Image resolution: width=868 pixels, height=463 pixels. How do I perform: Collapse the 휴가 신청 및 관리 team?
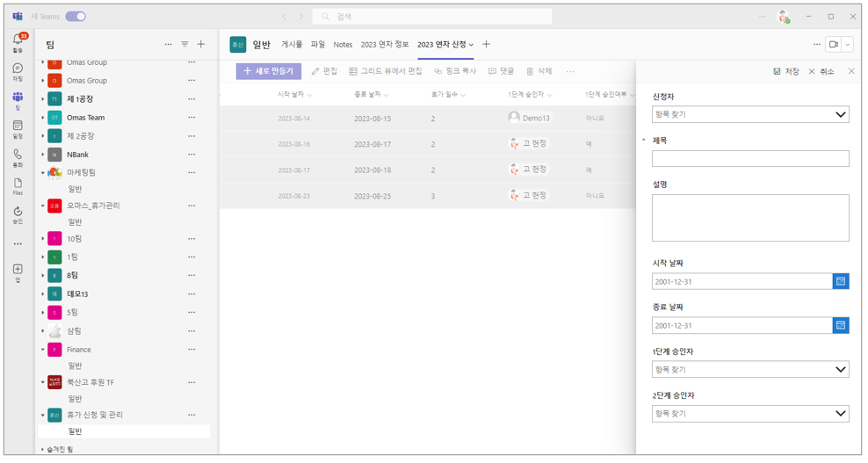tap(43, 415)
